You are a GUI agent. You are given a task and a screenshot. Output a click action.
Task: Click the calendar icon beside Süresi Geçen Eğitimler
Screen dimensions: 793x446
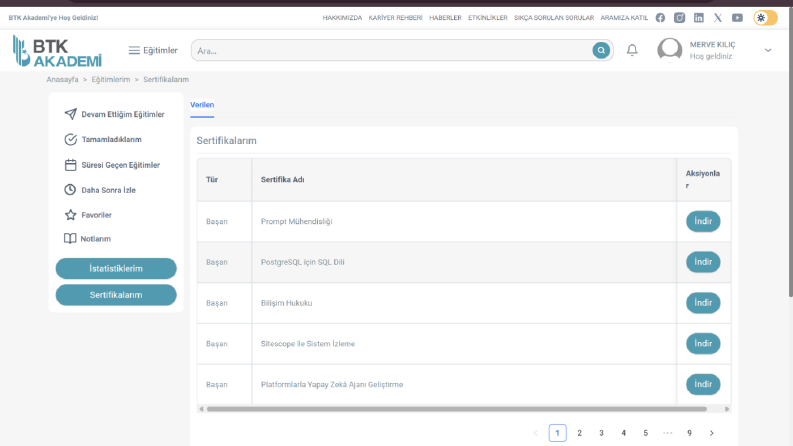point(70,165)
